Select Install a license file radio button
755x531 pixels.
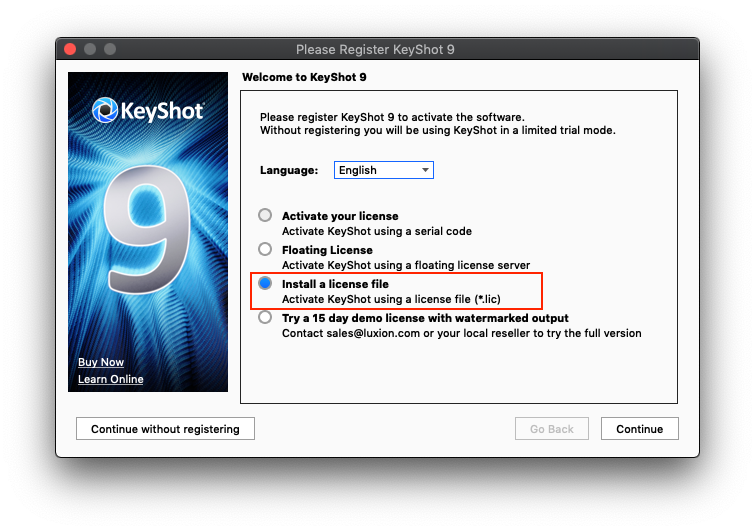point(264,284)
